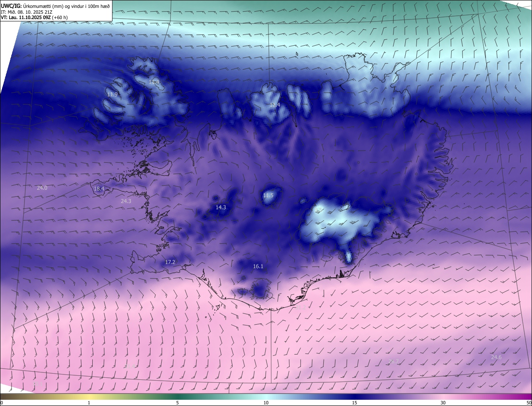Click the valid time line 'VT: Lau. 11.10.2025 09Z (+60 h)'
The image size is (532, 406).
coord(34,17)
